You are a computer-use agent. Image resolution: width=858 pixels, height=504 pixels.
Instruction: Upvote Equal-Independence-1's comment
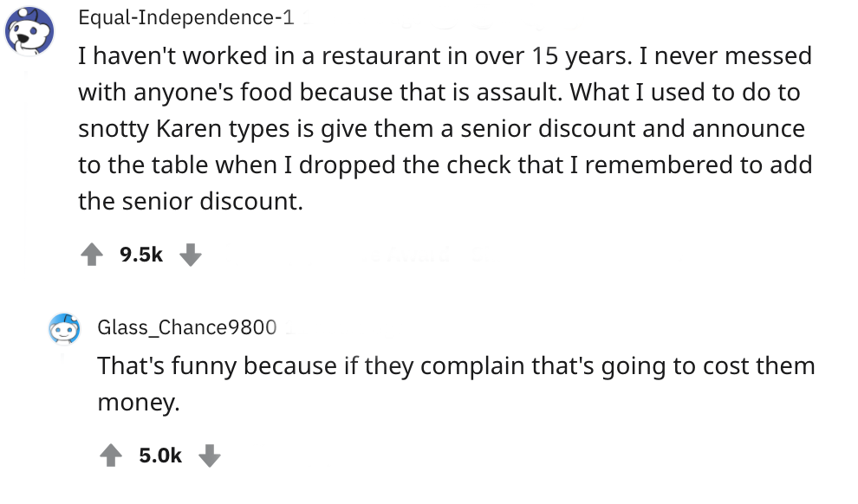click(x=90, y=255)
